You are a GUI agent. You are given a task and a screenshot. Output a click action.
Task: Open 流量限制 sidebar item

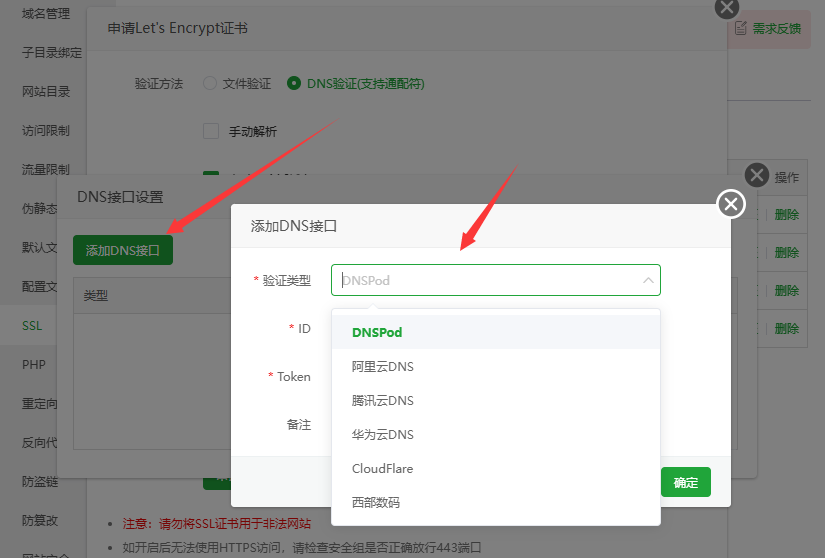click(x=46, y=169)
